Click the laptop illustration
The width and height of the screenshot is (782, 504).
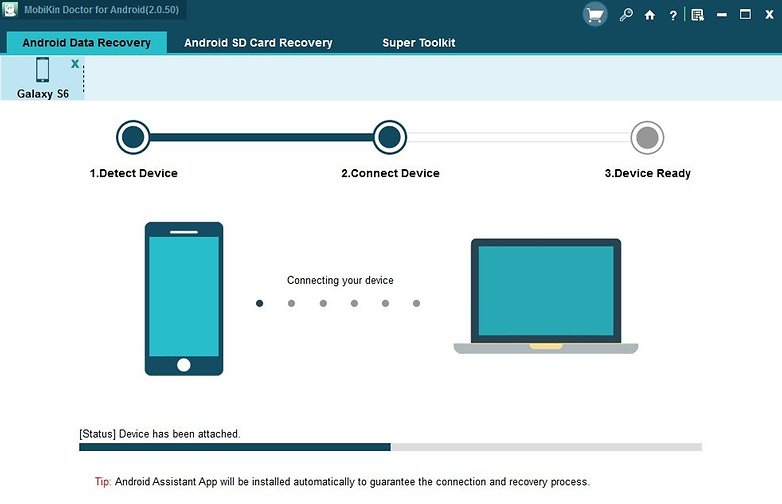pos(545,296)
